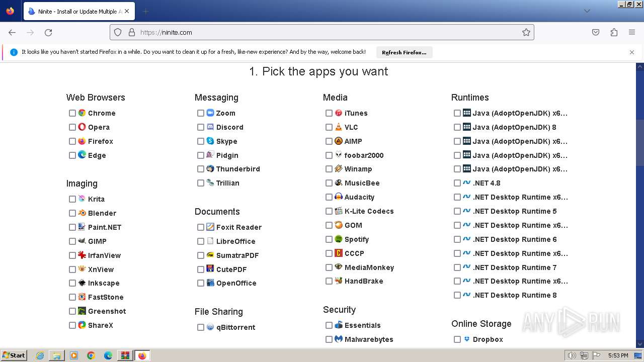The width and height of the screenshot is (644, 362).
Task: Select the Pidgin checkbox
Action: (201, 155)
